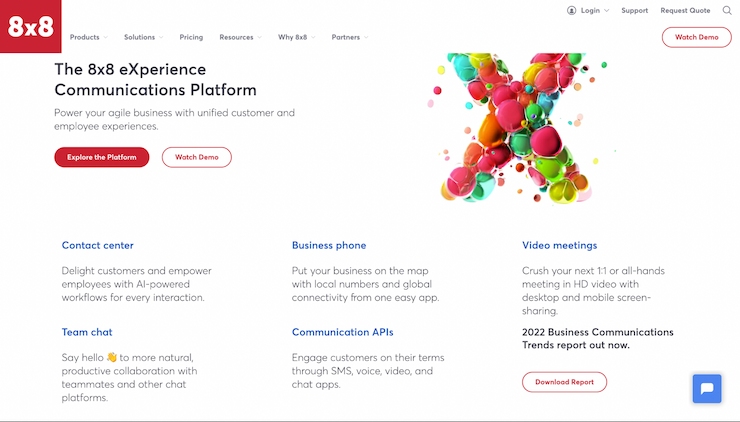
Task: Open the Partners menu
Action: [x=345, y=37]
